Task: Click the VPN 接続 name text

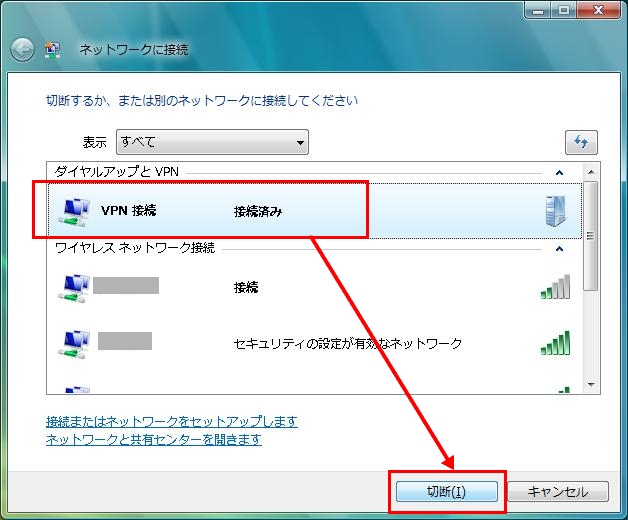Action: point(129,210)
